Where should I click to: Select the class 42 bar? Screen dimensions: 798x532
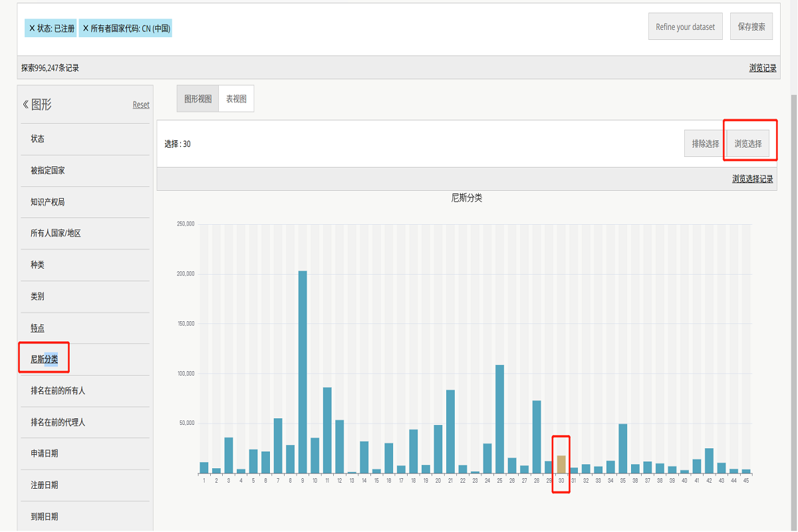709,461
